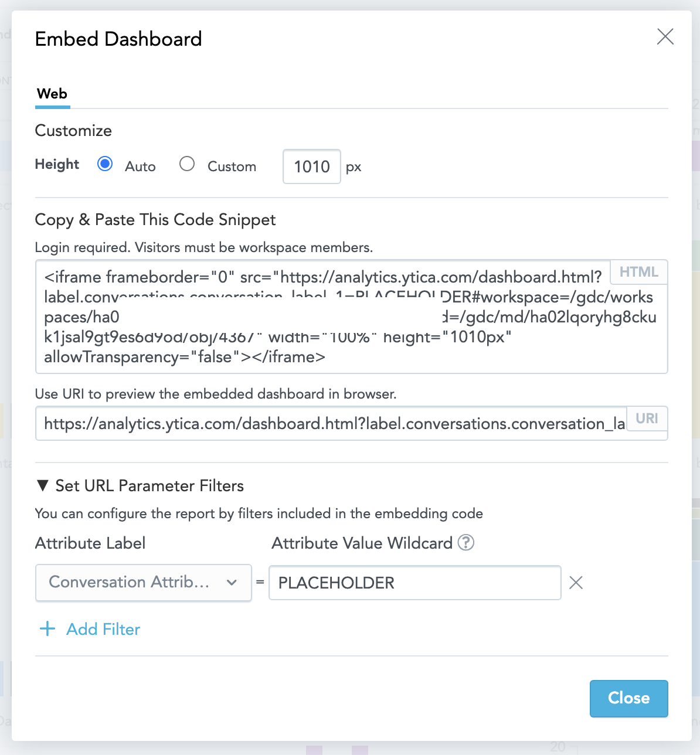Click the PLACEHOLDER wildcard value field
This screenshot has width=700, height=755.
pos(414,583)
